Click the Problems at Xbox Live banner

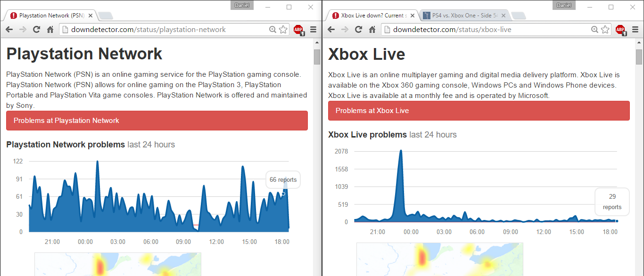tap(479, 111)
